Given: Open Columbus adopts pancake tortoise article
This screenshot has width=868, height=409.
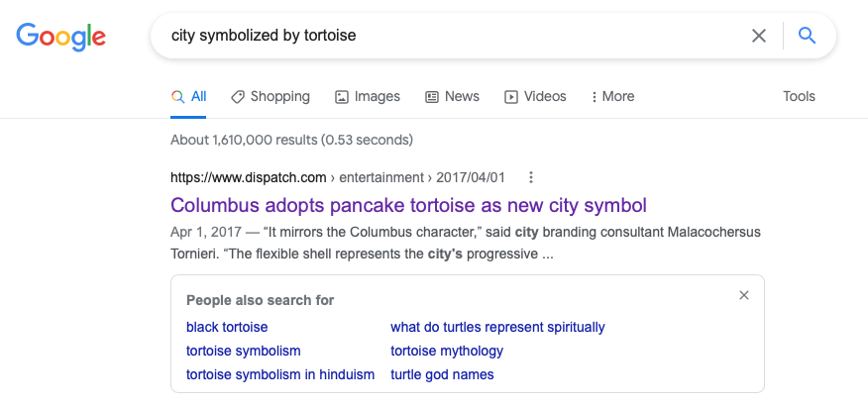Looking at the screenshot, I should tap(408, 205).
